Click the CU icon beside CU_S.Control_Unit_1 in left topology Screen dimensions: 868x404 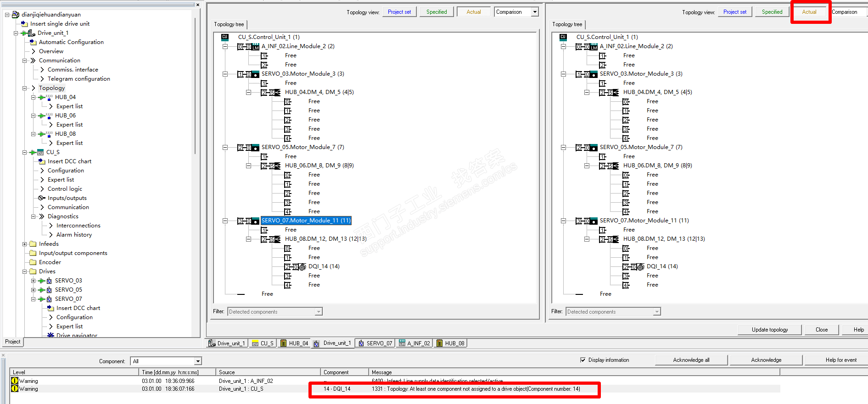pos(225,37)
